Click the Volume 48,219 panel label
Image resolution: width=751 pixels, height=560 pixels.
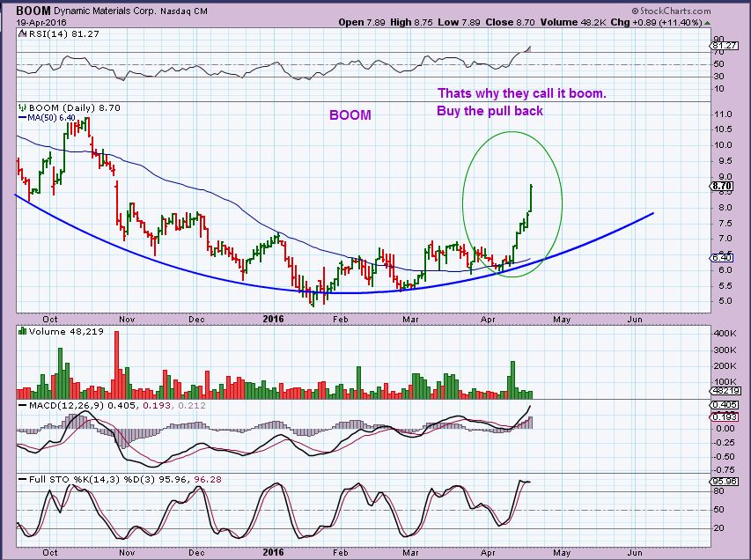[66, 331]
